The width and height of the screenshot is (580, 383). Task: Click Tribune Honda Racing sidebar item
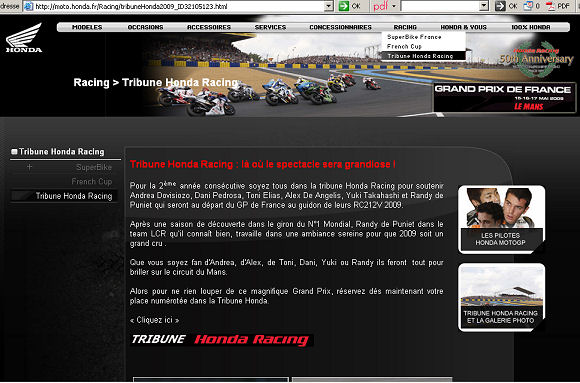(64, 196)
